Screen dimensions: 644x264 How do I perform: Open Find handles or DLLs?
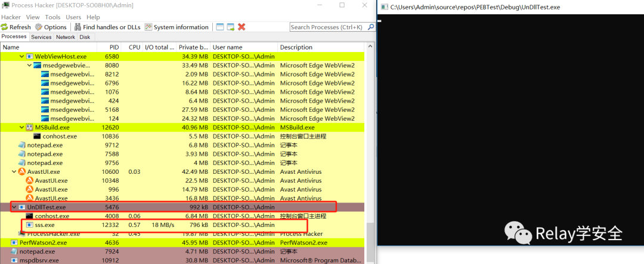point(107,27)
